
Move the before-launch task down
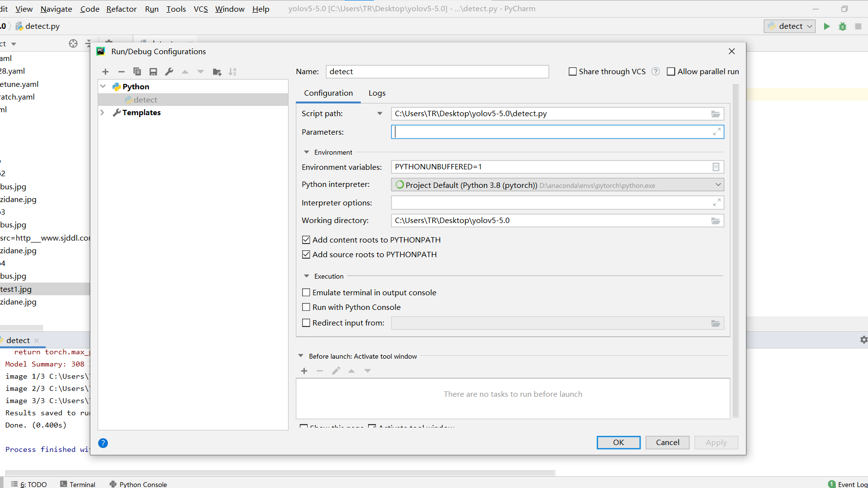(x=368, y=371)
